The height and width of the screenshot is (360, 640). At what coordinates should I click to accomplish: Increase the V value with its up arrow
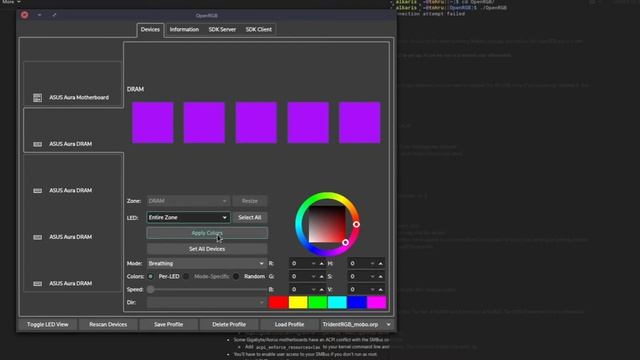pyautogui.click(x=380, y=290)
